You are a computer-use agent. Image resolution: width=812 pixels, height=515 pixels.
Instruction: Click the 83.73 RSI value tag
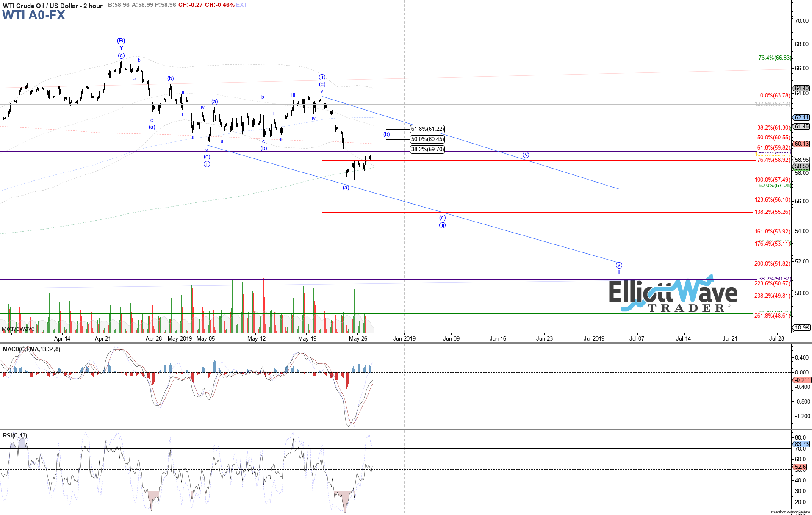(x=801, y=444)
